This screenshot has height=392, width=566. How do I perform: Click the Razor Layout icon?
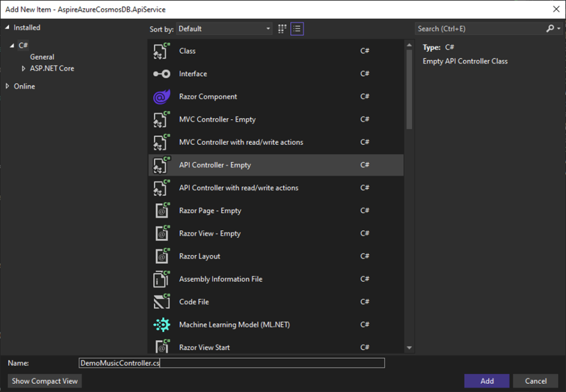point(161,256)
